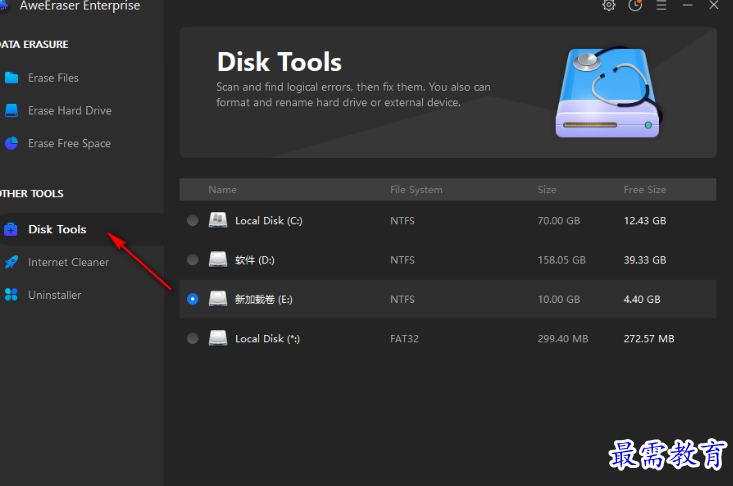
Task: Click the selected 新加载卷 (E:) radio button
Action: (x=193, y=299)
